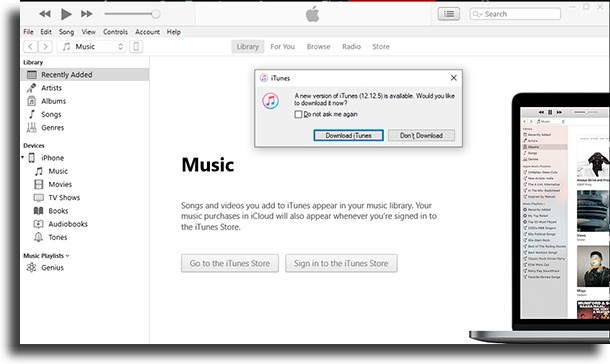The image size is (610, 364).
Task: Open the File menu
Action: [x=28, y=32]
